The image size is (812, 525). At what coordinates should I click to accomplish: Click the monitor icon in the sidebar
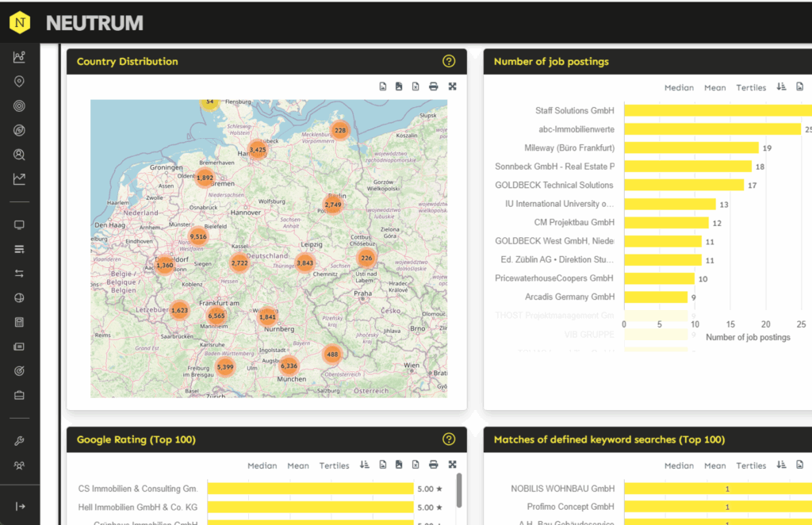click(x=20, y=225)
